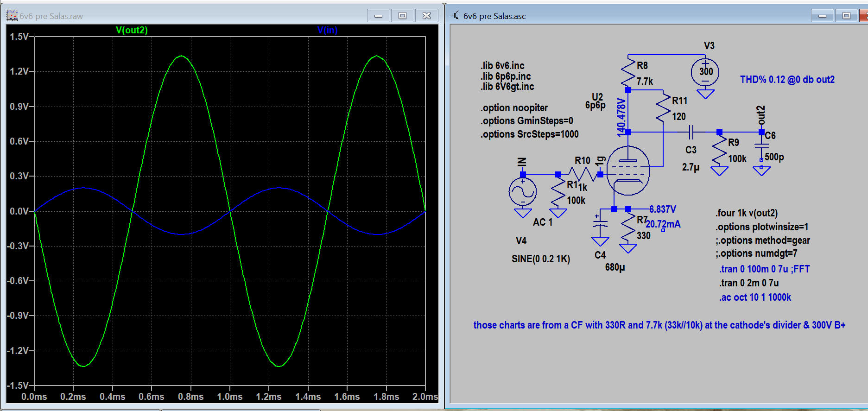The width and height of the screenshot is (868, 411).
Task: Click the 1g grid net label
Action: [601, 161]
